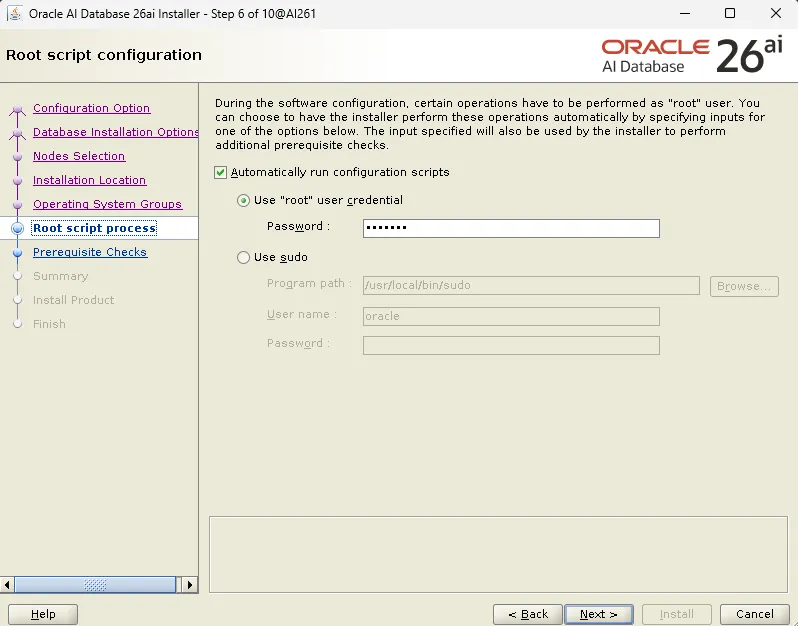
Task: Proceed with the Next button
Action: [x=598, y=614]
